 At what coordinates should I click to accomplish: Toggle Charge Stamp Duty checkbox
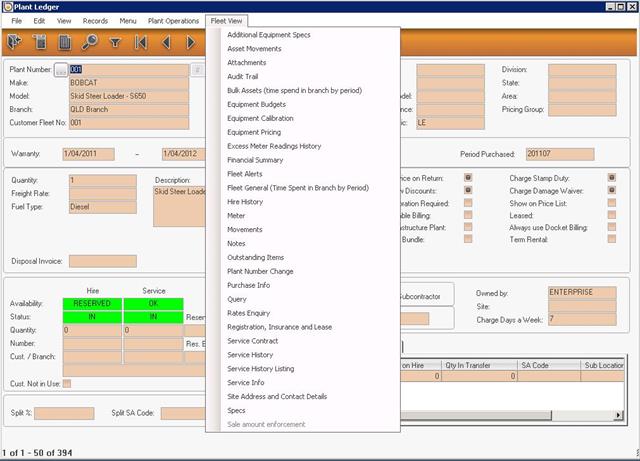(609, 178)
